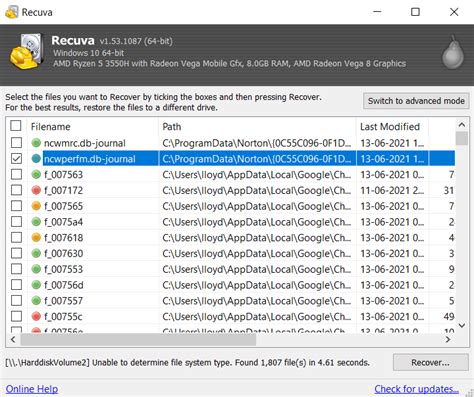Click orange status dot beside f_007565
Screen dimensions: 474x397
tap(36, 206)
